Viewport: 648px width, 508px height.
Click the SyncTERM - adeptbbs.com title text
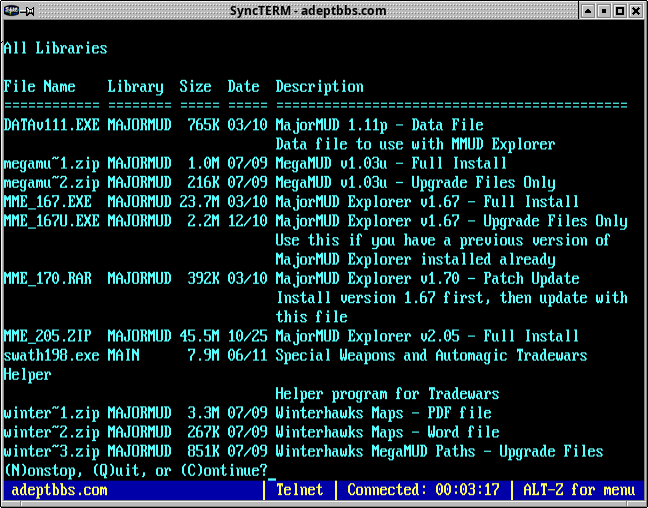[308, 10]
